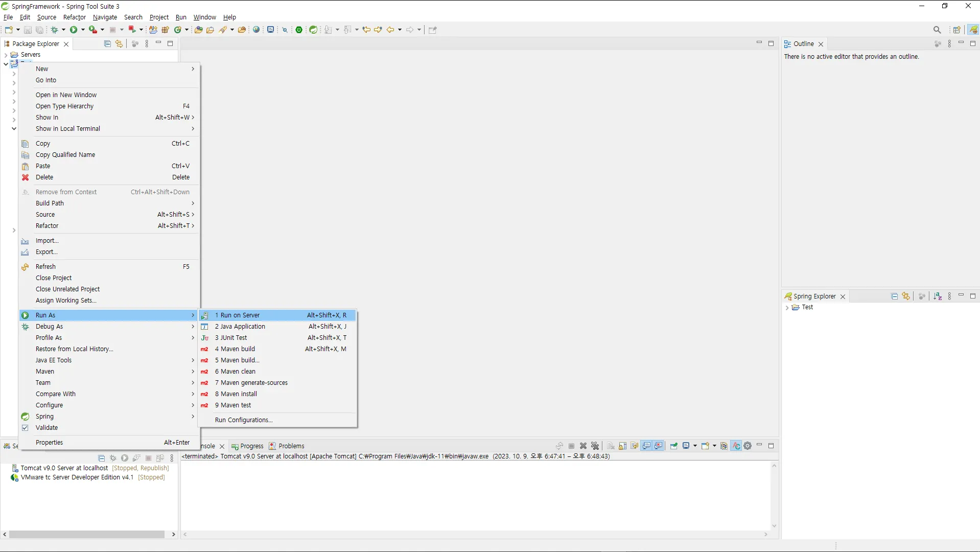Click Remove Launch X icon in Console
Screen dimensions: 980x552
click(584, 446)
